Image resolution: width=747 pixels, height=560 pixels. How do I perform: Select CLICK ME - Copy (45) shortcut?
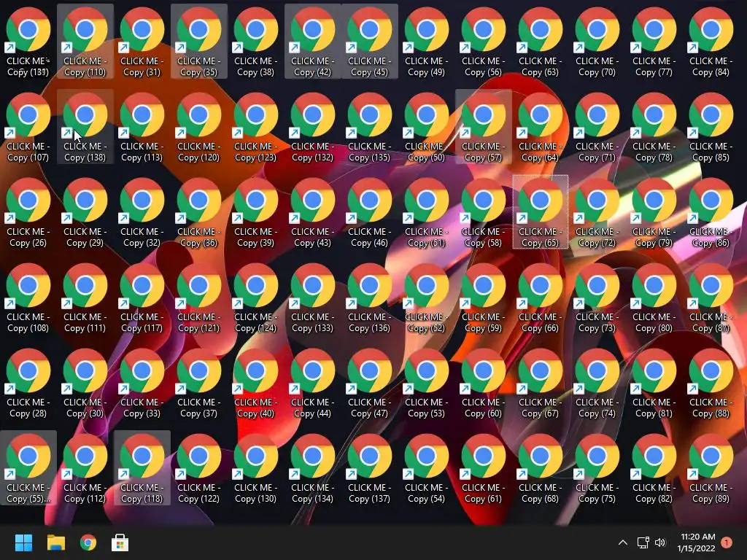369,42
